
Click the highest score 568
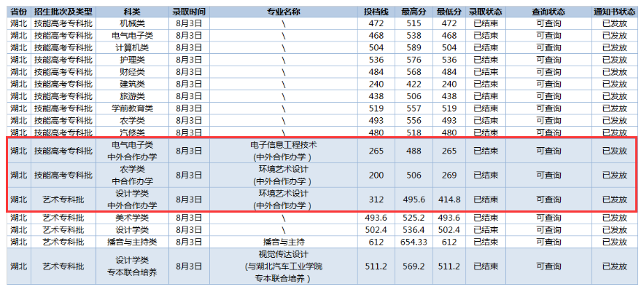coord(414,72)
